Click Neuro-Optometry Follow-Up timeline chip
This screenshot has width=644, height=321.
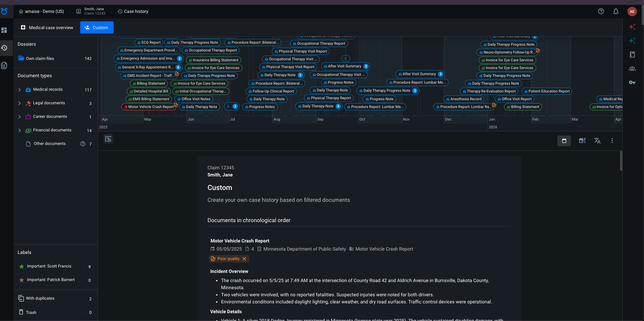pyautogui.click(x=507, y=52)
